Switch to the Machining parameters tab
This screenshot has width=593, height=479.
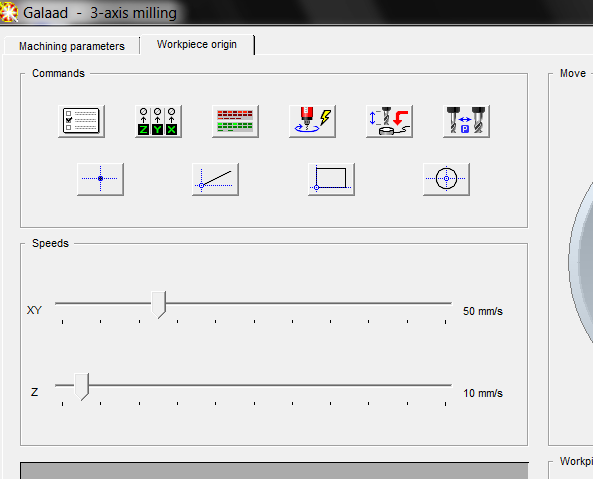pyautogui.click(x=72, y=46)
